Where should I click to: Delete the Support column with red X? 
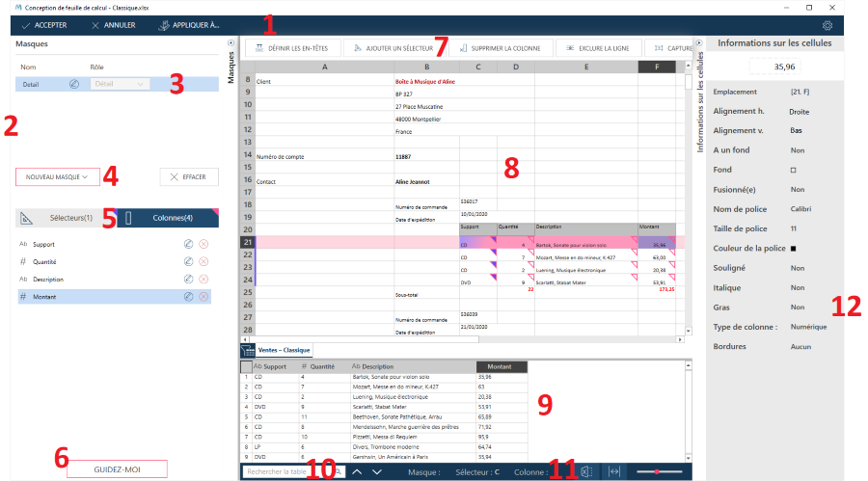[x=203, y=244]
